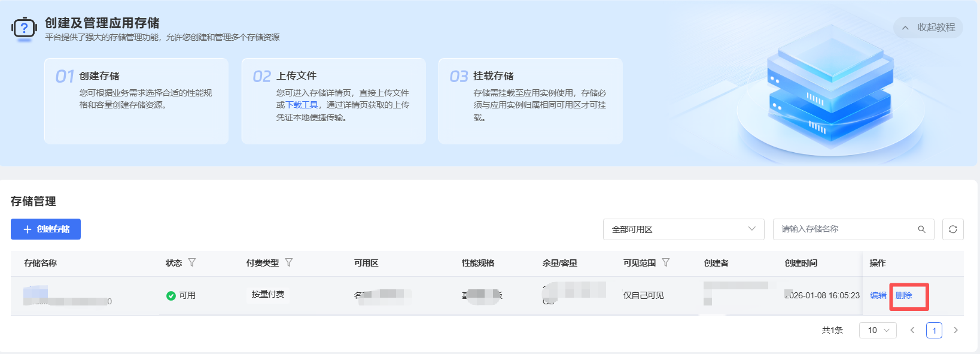The image size is (980, 354).
Task: Click the 创建存储 button
Action: [45, 229]
